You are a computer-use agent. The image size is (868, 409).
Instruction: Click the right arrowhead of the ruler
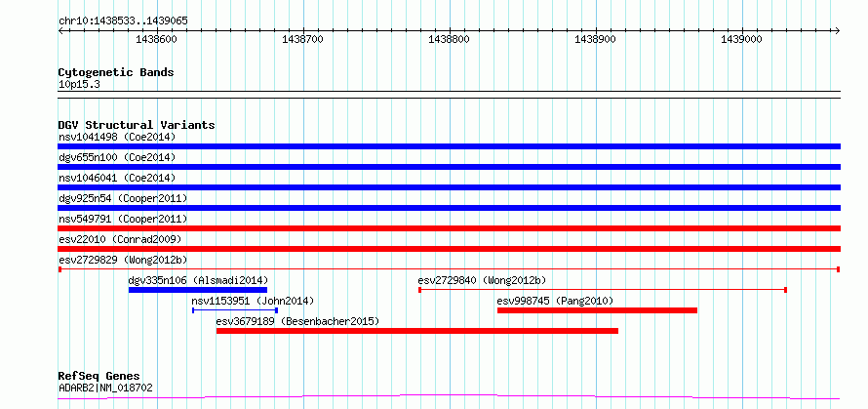pos(838,30)
